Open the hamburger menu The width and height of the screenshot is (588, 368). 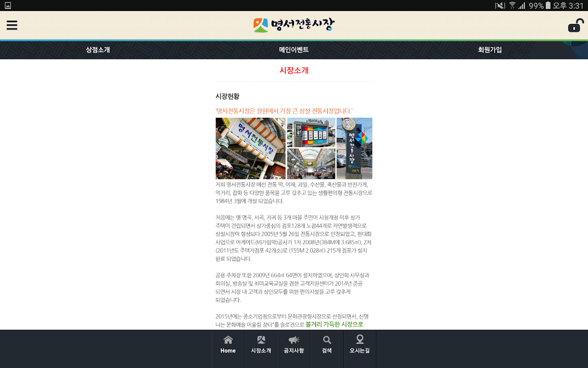click(x=12, y=25)
